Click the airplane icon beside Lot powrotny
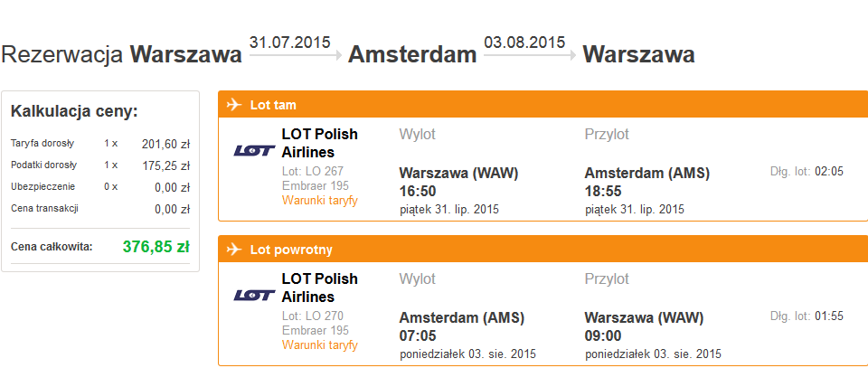 point(235,250)
